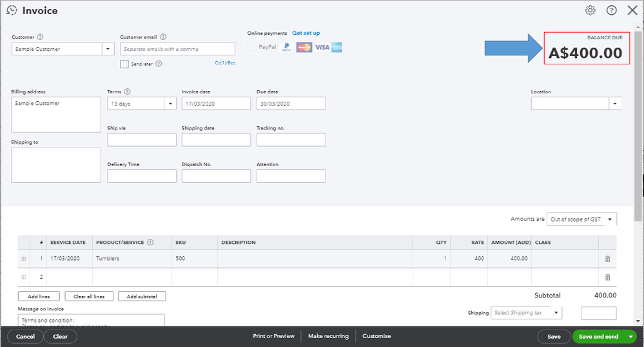Open recent invoices history icon
The height and width of the screenshot is (347, 644).
click(x=12, y=10)
